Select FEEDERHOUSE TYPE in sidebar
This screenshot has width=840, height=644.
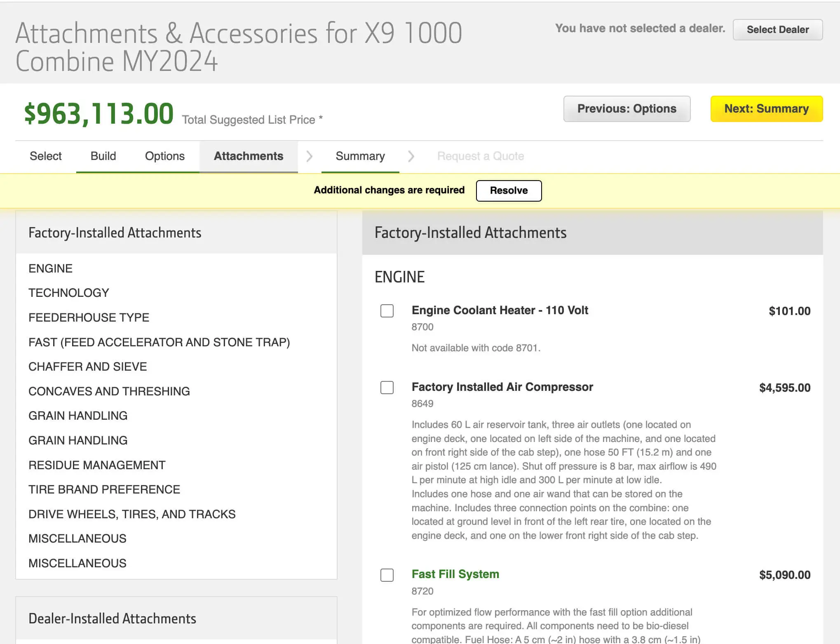click(89, 317)
